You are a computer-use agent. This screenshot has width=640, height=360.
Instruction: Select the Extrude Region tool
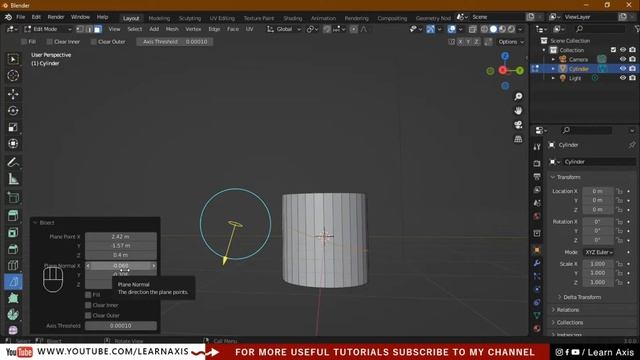coord(13,216)
